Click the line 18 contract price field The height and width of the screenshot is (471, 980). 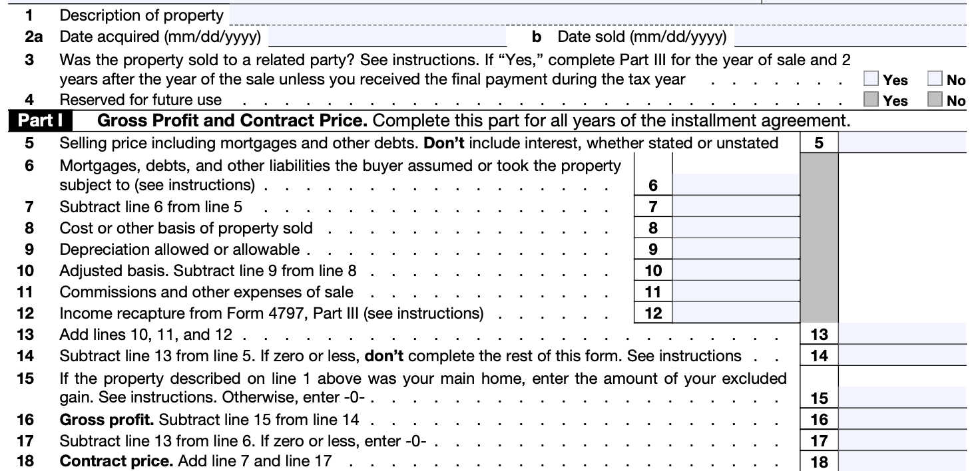(x=902, y=461)
